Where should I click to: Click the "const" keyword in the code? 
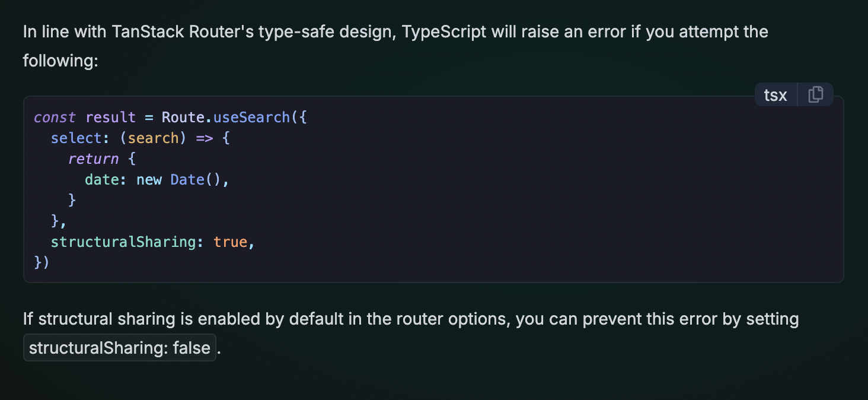click(55, 117)
